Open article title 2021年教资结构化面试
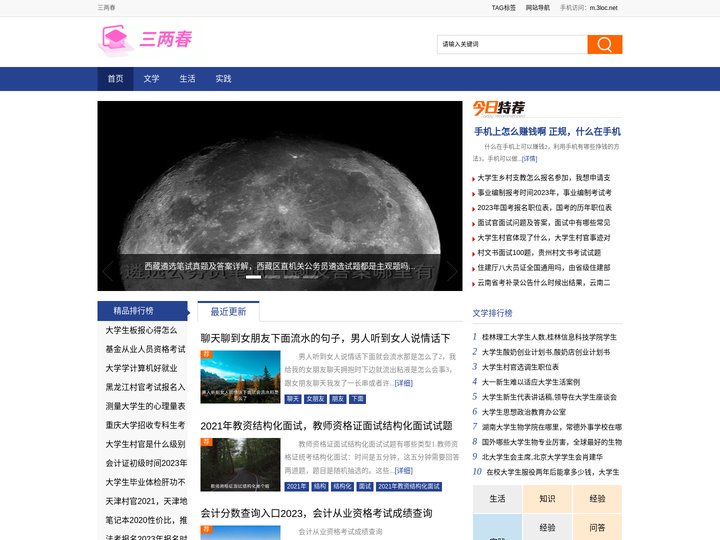The height and width of the screenshot is (540, 720). click(x=326, y=426)
